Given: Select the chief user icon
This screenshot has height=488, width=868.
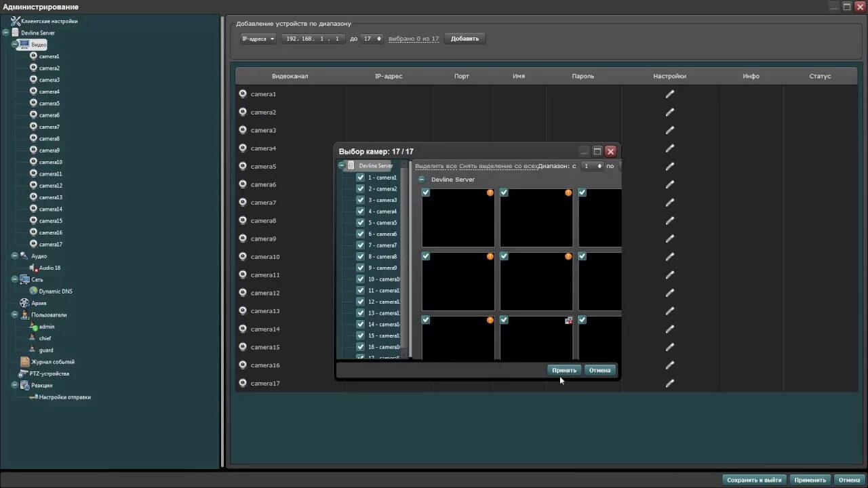Looking at the screenshot, I should (x=33, y=338).
